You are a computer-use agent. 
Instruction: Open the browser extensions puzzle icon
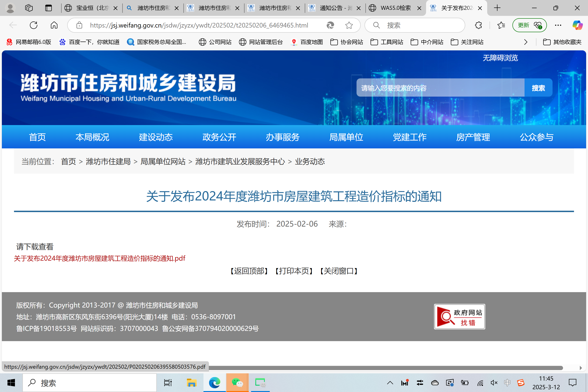click(x=478, y=25)
